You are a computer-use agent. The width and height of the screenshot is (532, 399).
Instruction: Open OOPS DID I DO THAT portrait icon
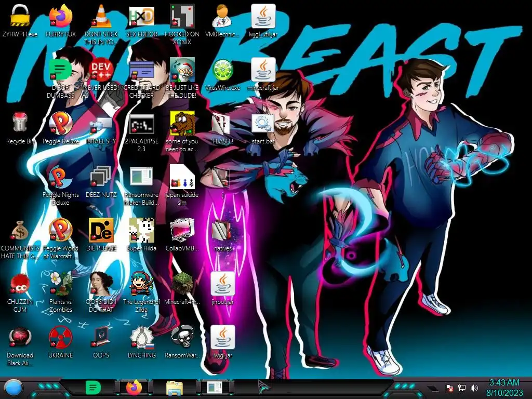pos(101,284)
